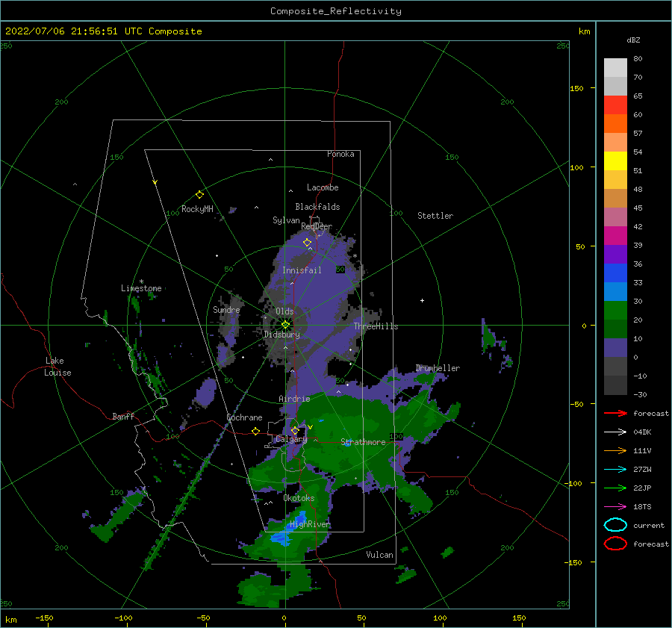
Task: Click the 04DK legend label
Action: coord(642,432)
